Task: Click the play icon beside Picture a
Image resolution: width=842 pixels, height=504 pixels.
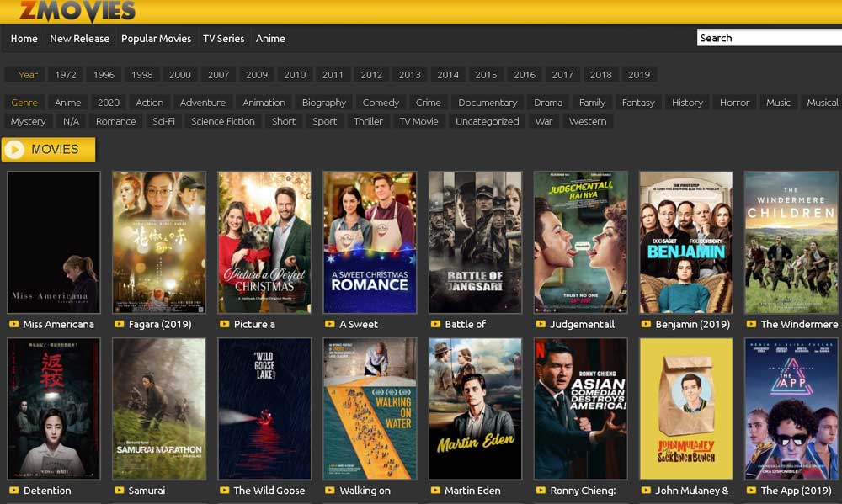Action: click(x=225, y=324)
